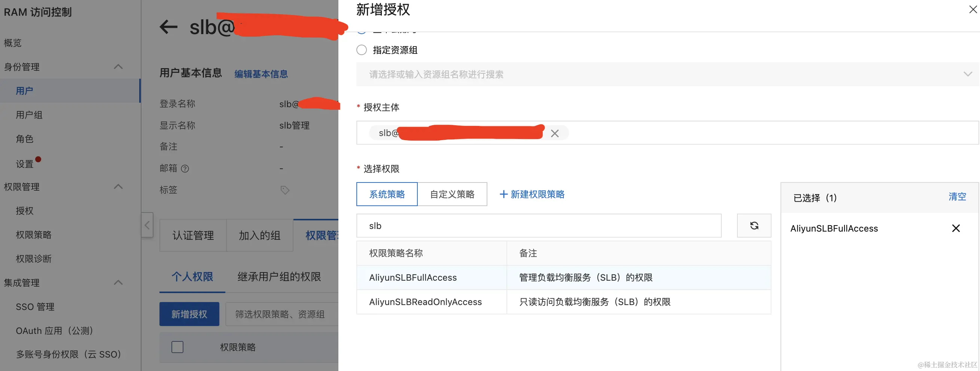The image size is (980, 371).
Task: Tick the 权限策略 header checkbox
Action: coord(177,347)
